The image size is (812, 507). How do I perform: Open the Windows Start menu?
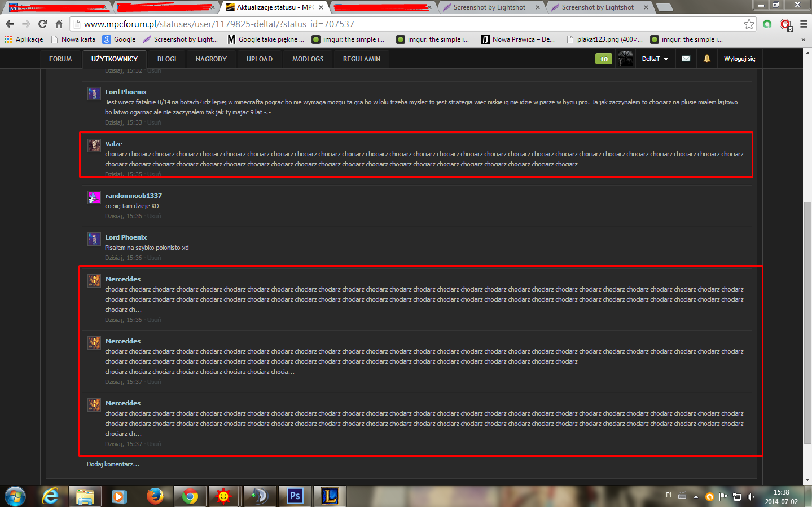click(x=15, y=496)
